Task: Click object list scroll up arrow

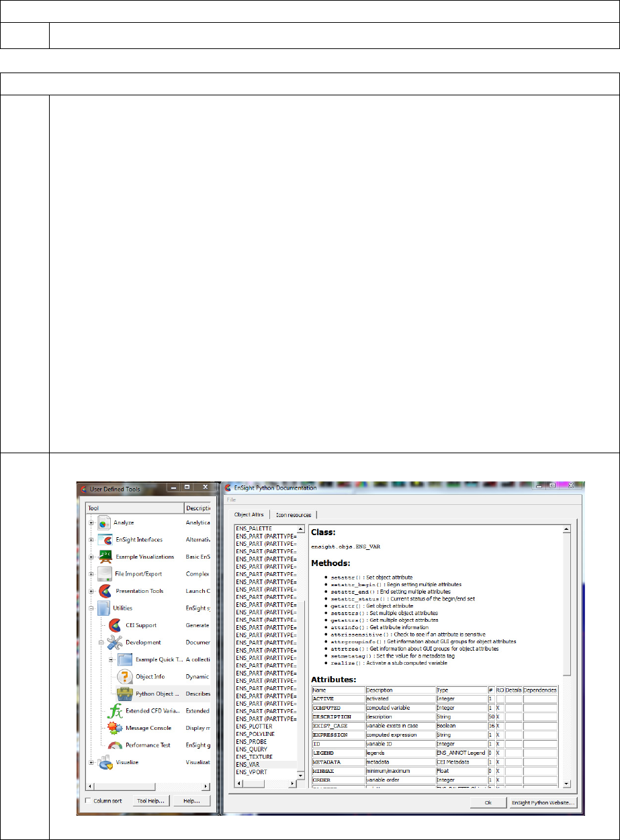Action: click(x=302, y=528)
